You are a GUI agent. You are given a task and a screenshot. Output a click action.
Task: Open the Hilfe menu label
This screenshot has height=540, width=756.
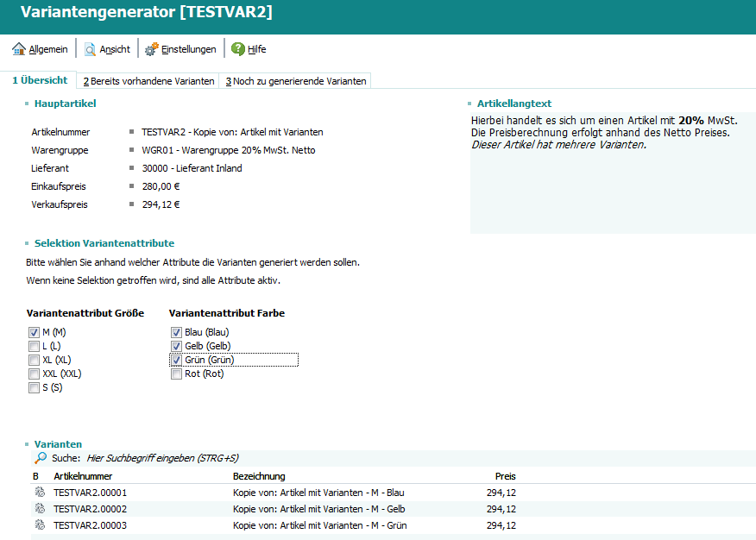point(257,49)
